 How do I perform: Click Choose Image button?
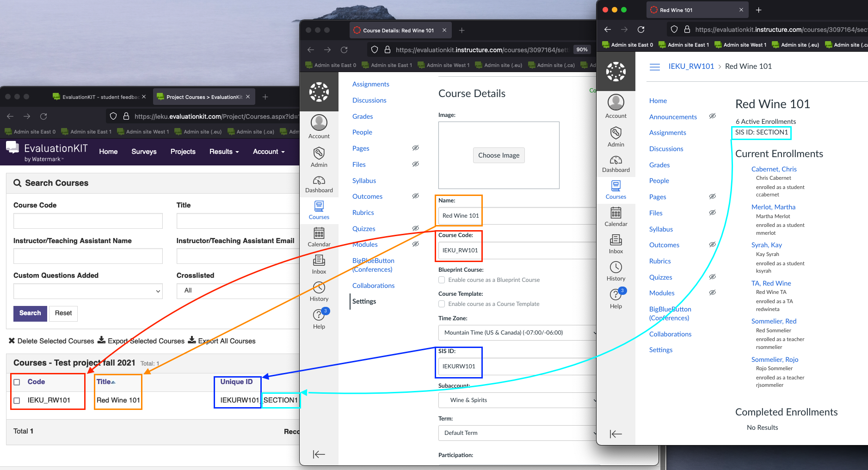pos(499,155)
